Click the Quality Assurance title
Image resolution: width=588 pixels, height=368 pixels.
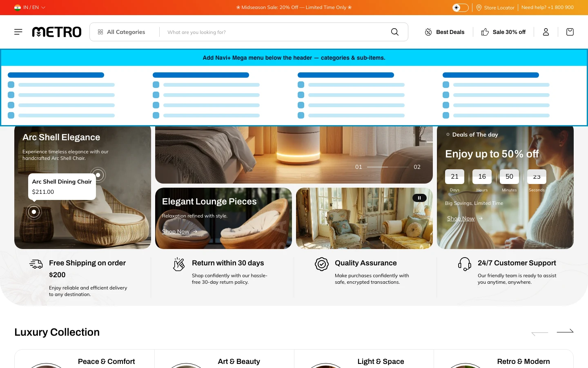tap(366, 263)
